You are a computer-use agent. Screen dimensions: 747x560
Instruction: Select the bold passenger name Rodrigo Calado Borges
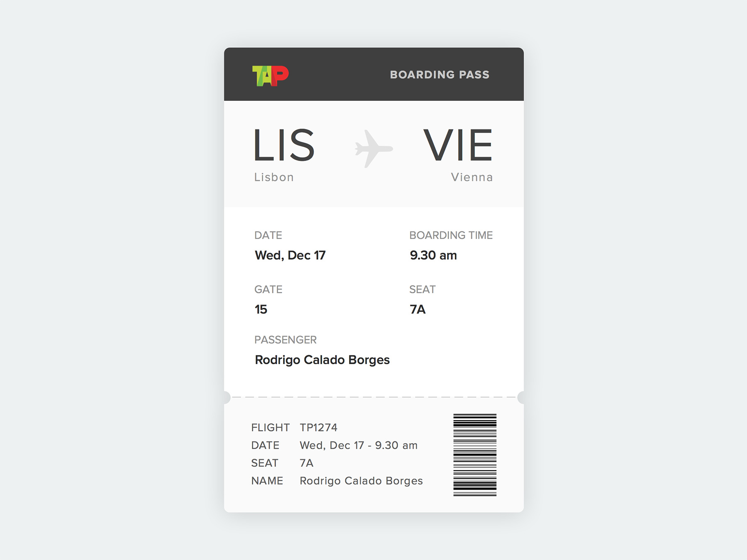322,360
